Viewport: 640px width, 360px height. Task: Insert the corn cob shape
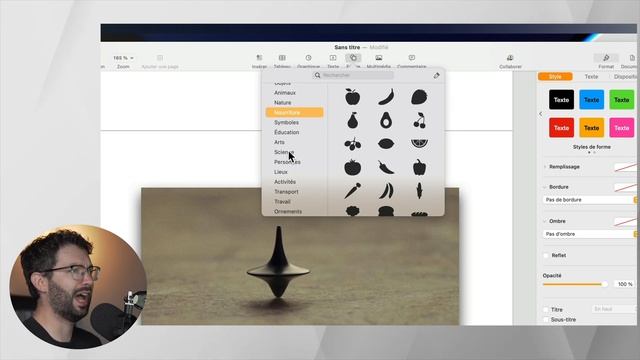click(x=419, y=191)
